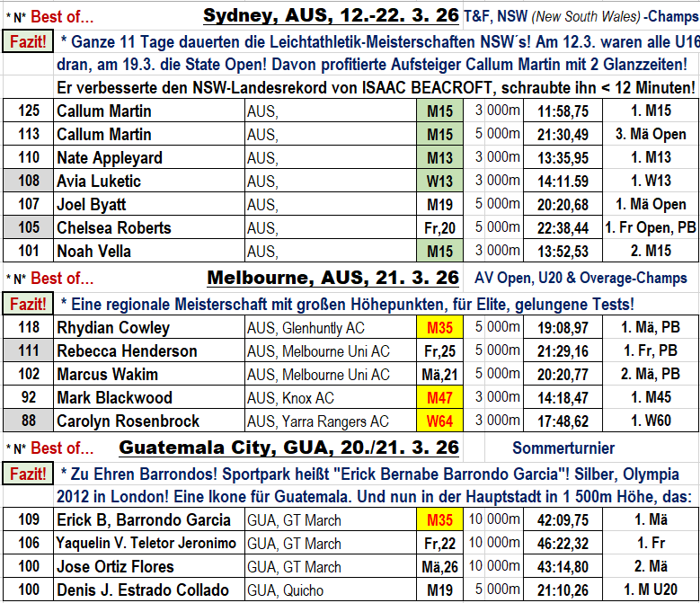
Task: Click the yellow M47 cell for Mark Blackwood
Action: pos(439,398)
